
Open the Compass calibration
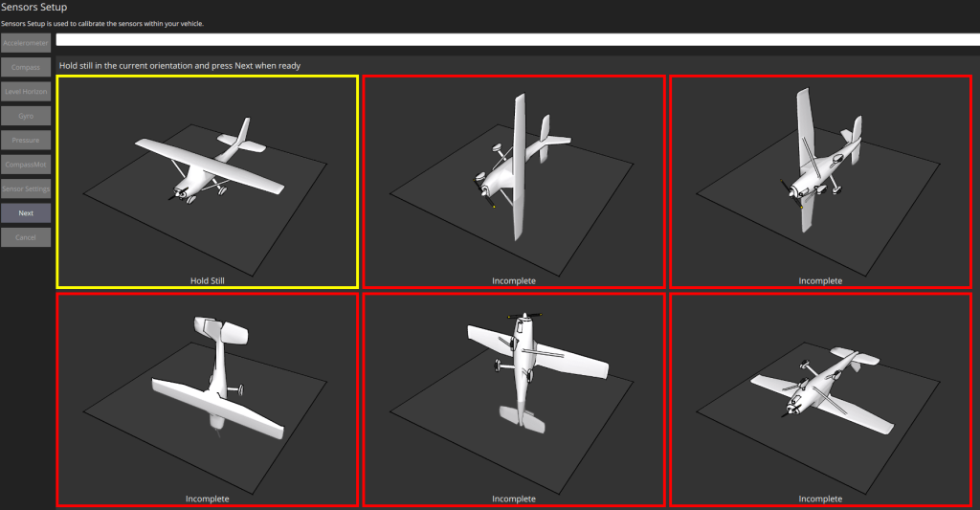coord(26,68)
